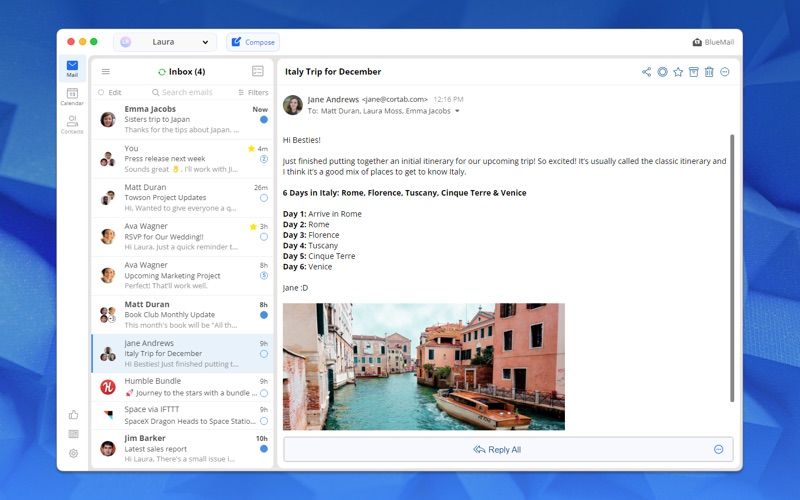
Task: Open the Press release next week email from You
Action: (183, 159)
